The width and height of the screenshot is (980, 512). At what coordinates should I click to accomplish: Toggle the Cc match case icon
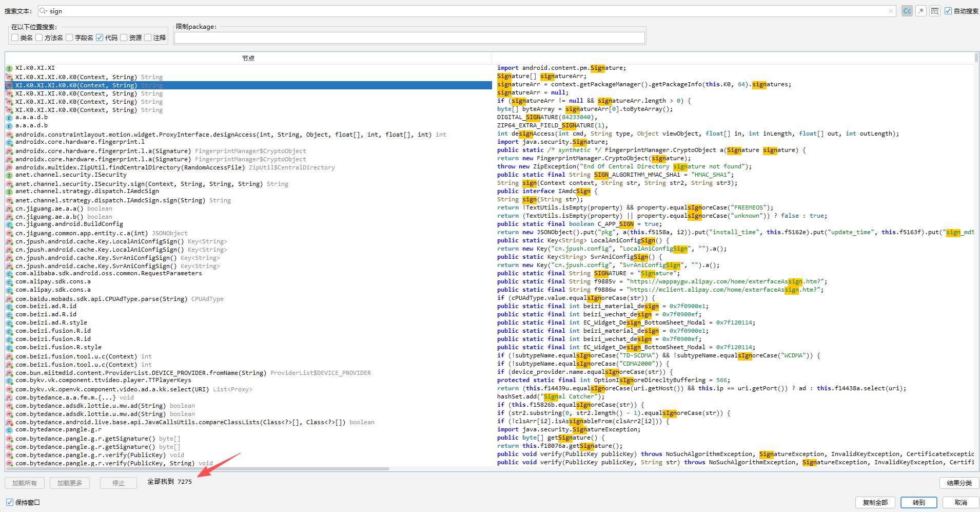click(907, 11)
